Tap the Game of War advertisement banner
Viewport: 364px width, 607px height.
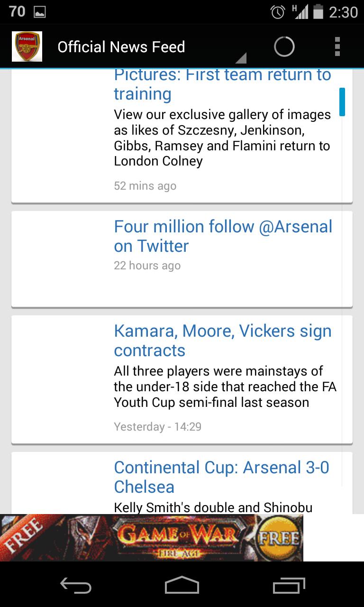[152, 537]
